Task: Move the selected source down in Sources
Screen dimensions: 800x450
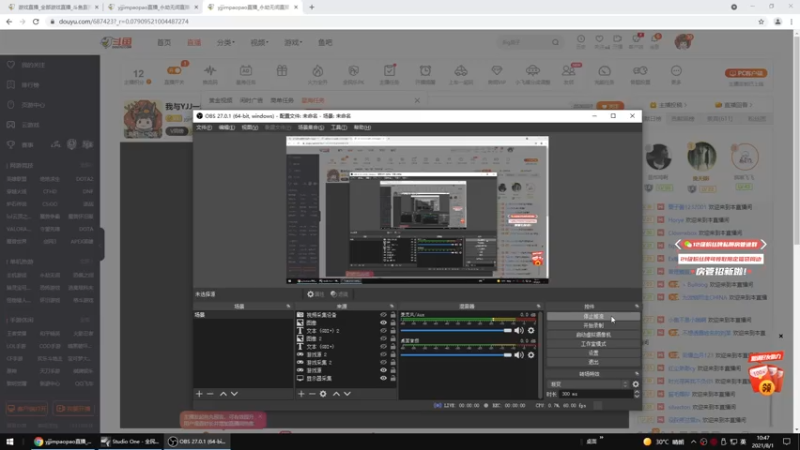Action: pyautogui.click(x=347, y=394)
